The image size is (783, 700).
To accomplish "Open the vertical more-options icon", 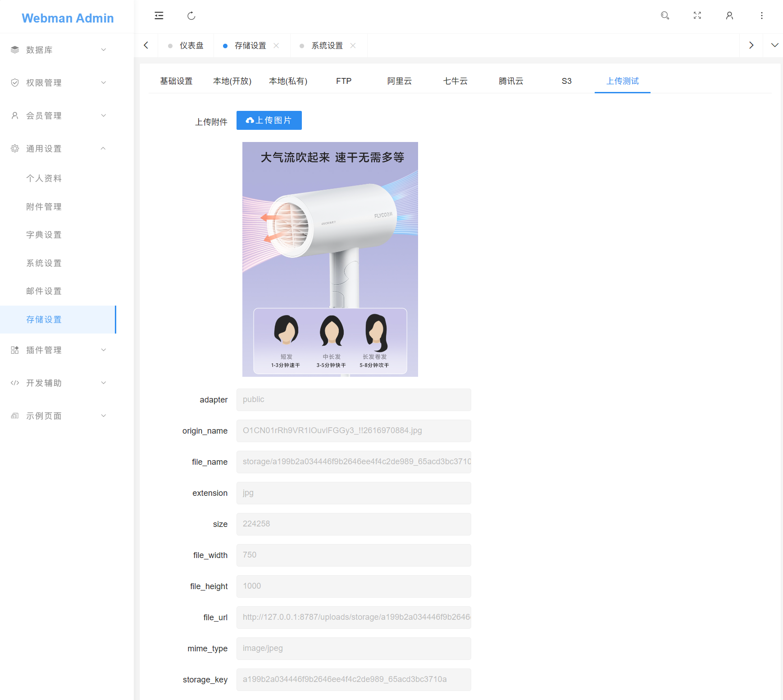I will click(762, 16).
